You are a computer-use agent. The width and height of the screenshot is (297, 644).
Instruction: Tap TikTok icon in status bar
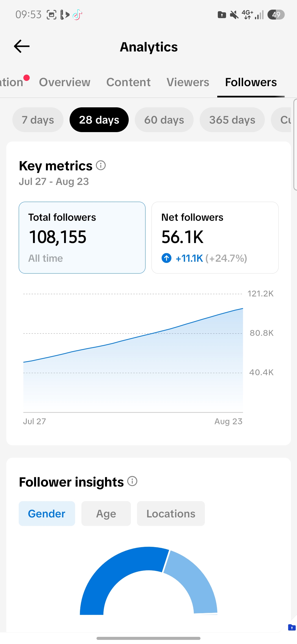click(78, 15)
